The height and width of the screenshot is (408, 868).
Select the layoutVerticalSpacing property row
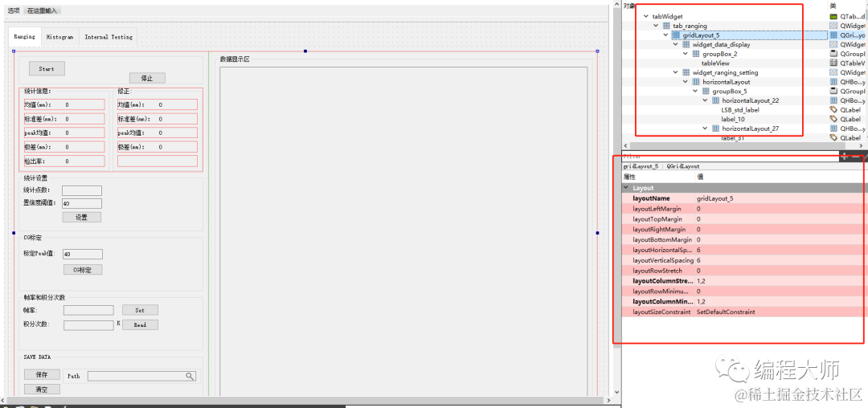tap(743, 260)
